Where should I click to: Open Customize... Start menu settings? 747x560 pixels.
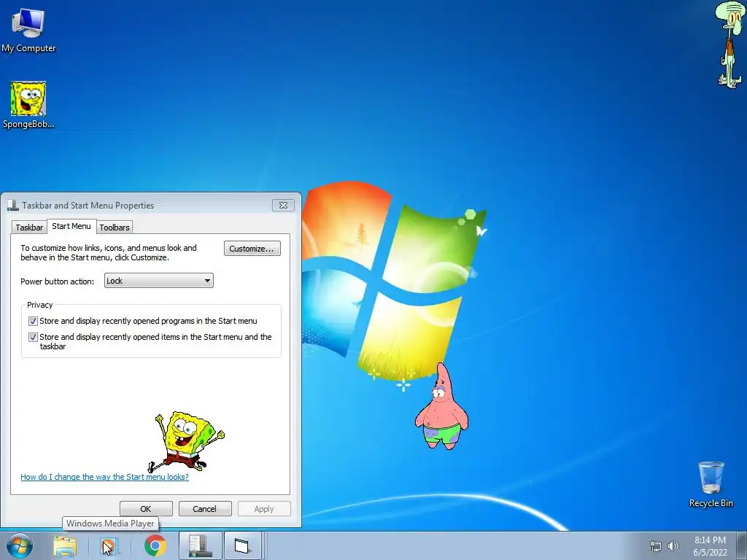pyautogui.click(x=252, y=249)
